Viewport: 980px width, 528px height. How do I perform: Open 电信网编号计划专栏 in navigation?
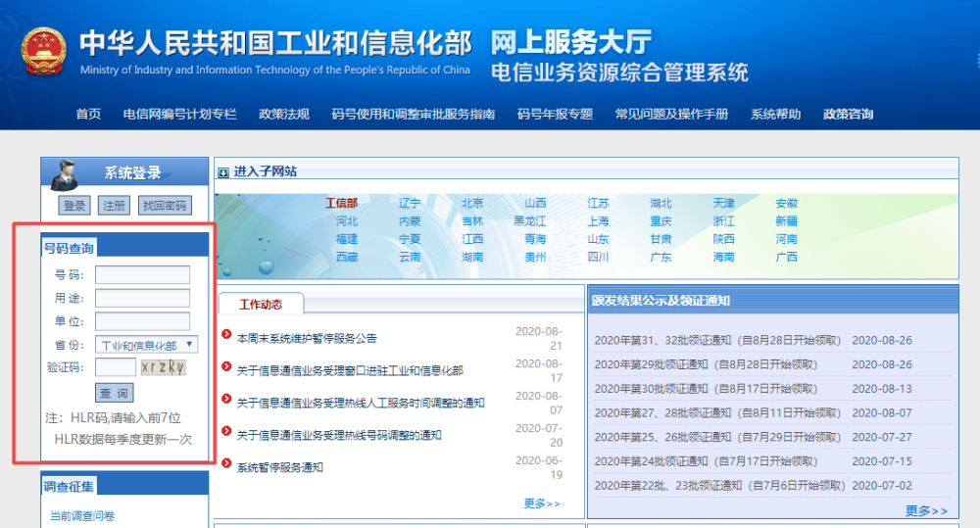(x=179, y=114)
